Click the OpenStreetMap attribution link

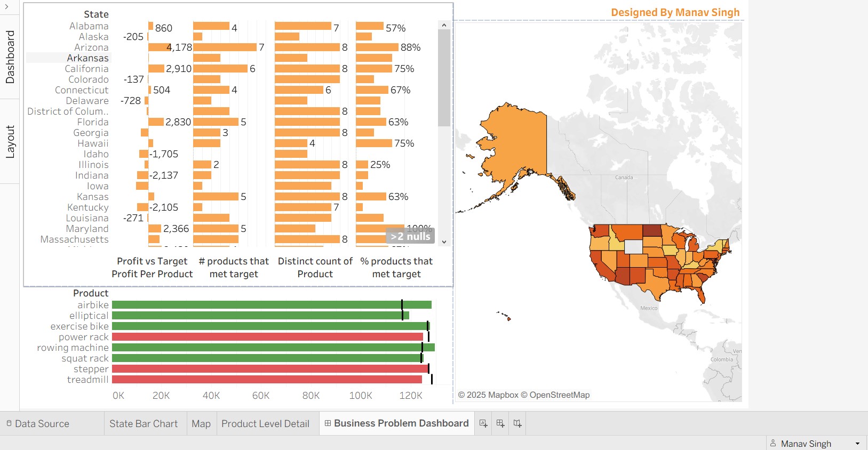pos(559,395)
